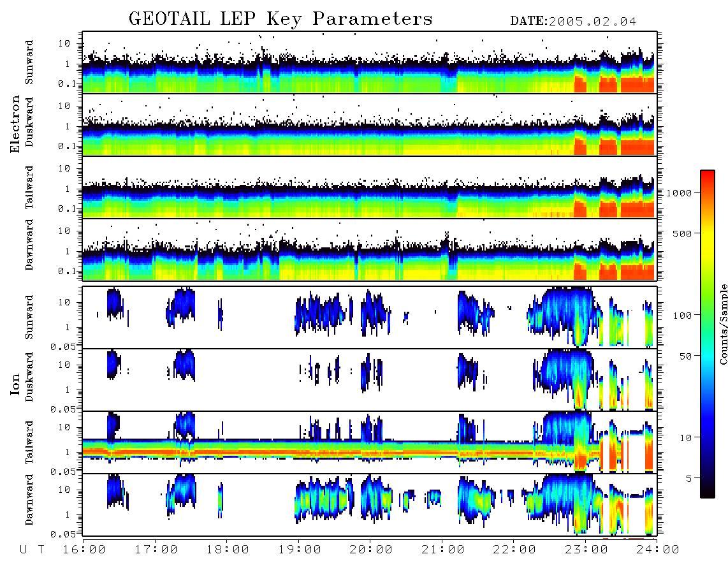The width and height of the screenshot is (728, 561).
Task: Click the "U T" time axis label
Action: point(33,550)
